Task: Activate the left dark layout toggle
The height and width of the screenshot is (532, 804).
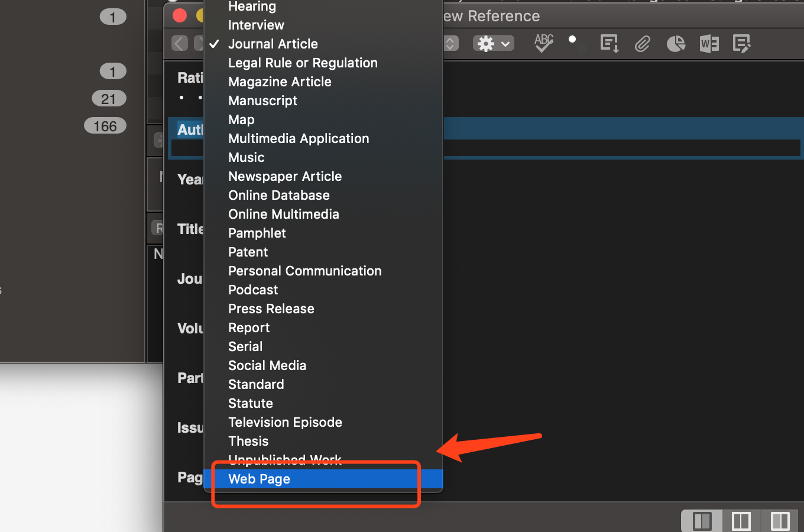Action: pos(701,521)
